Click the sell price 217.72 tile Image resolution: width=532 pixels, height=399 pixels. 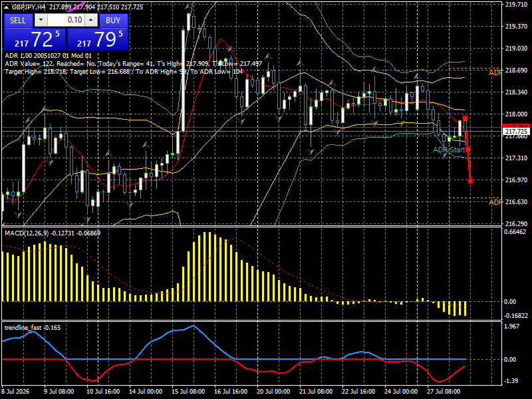pyautogui.click(x=35, y=39)
